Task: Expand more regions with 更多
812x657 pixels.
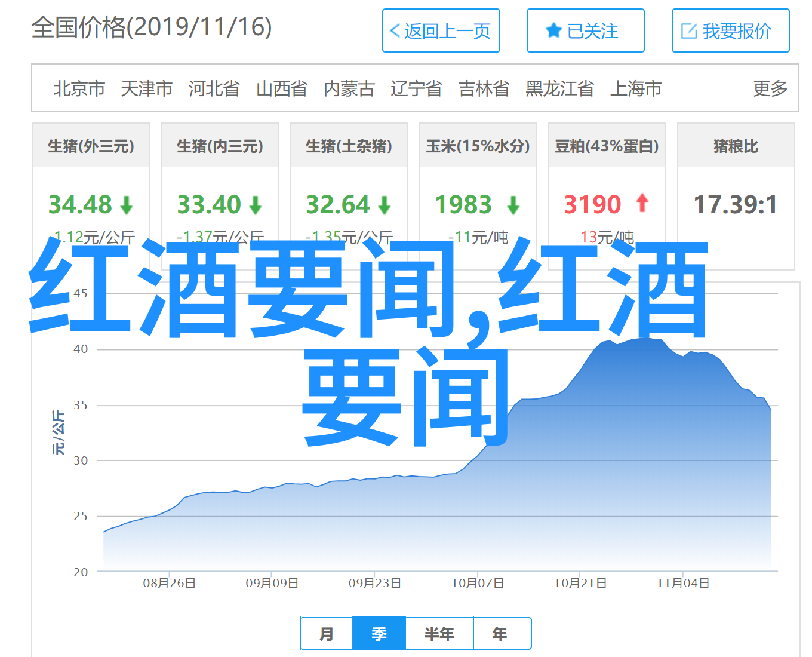Action: (770, 88)
